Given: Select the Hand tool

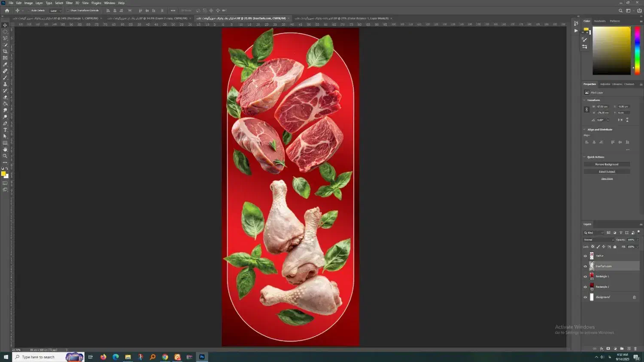Looking at the screenshot, I should pos(5,149).
